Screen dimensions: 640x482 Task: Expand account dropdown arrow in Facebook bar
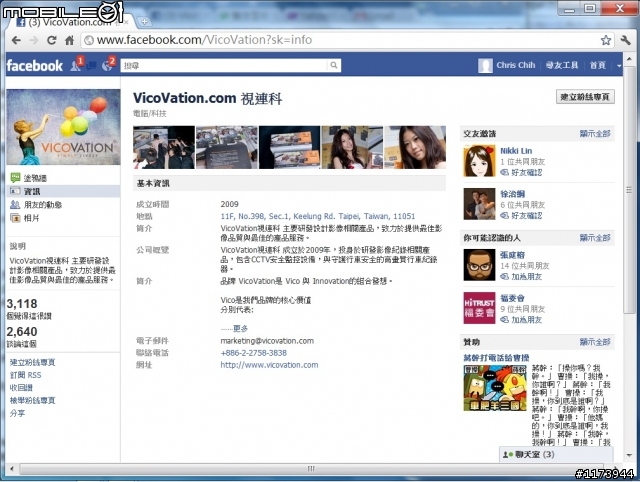pyautogui.click(x=619, y=66)
